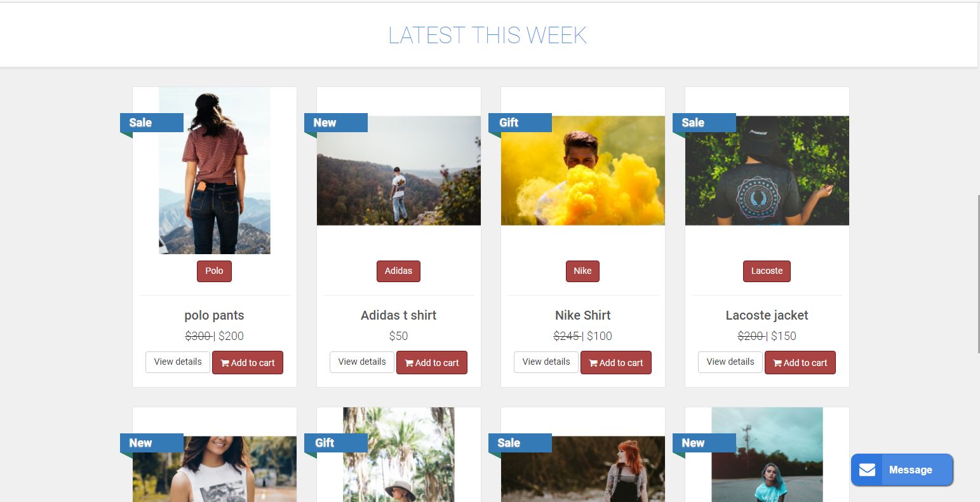Screen dimensions: 980x502
Task: Click cart icon for Lacoste jacket
Action: (x=777, y=363)
